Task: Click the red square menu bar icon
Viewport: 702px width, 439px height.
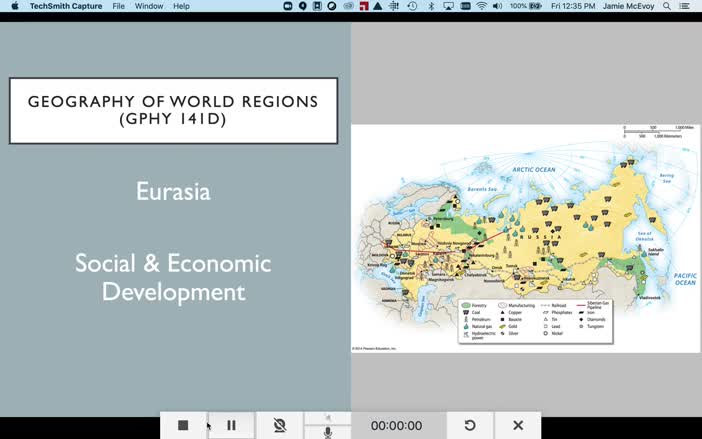Action: point(364,6)
